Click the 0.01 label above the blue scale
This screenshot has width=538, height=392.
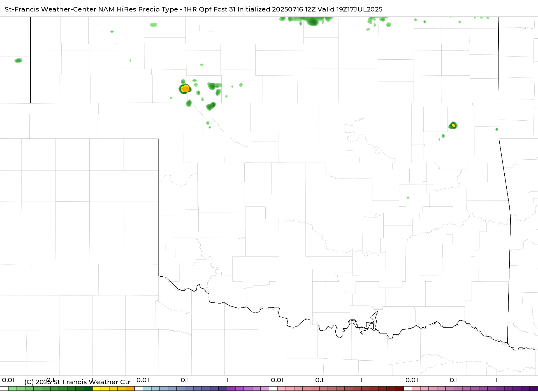(143, 380)
